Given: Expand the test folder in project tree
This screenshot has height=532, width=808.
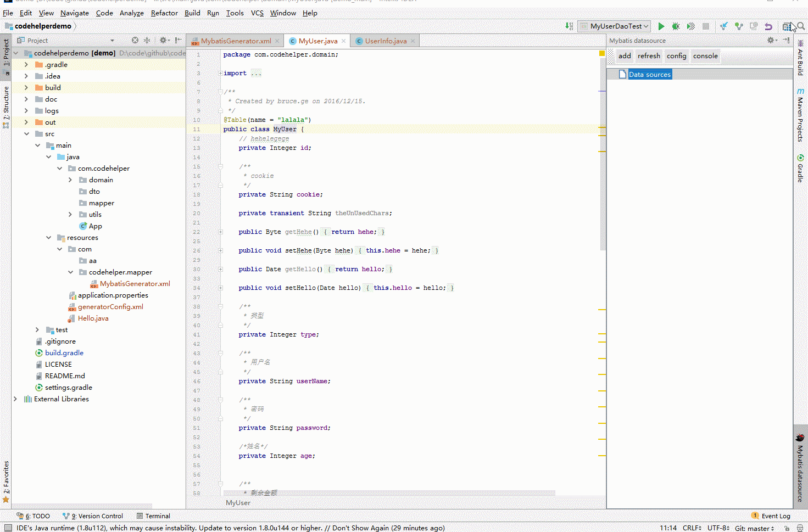Looking at the screenshot, I should pos(37,330).
